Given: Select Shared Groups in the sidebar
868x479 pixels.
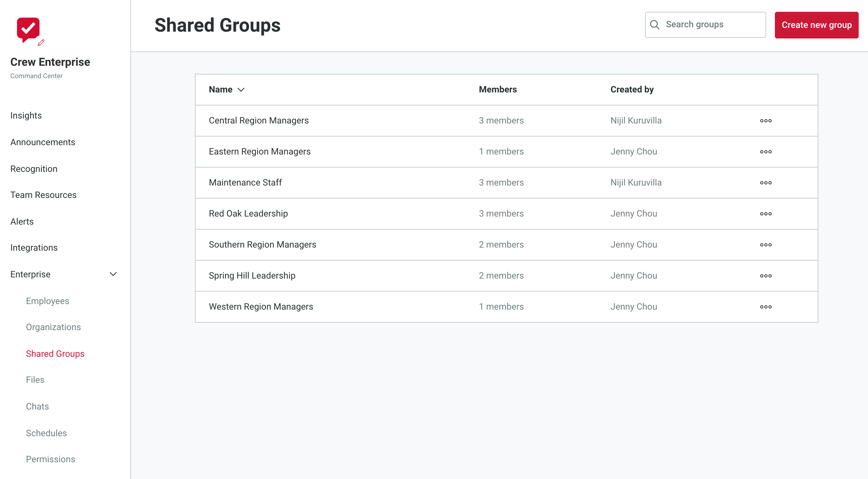Looking at the screenshot, I should coord(55,353).
